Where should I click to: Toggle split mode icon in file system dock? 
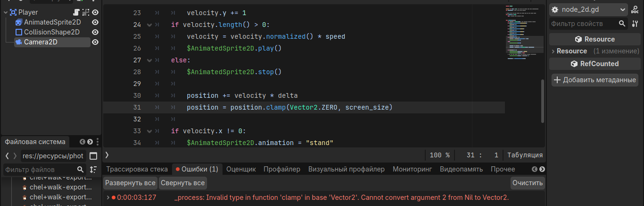[93, 156]
